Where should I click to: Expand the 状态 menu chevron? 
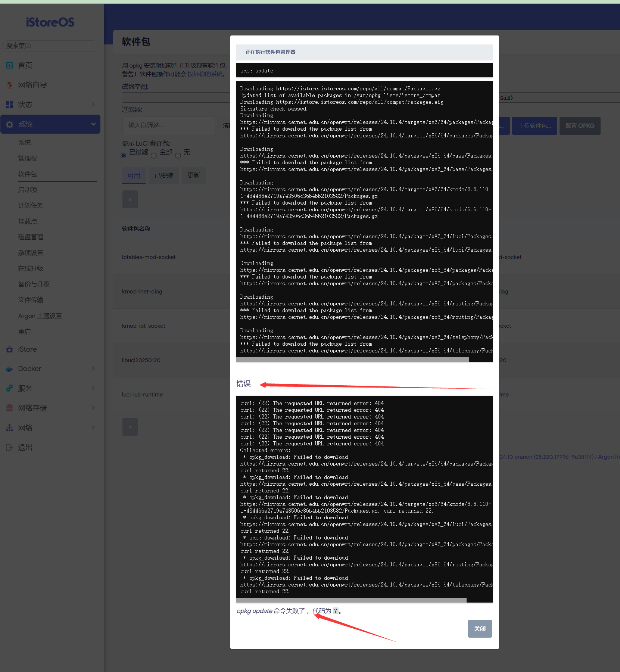pyautogui.click(x=93, y=105)
